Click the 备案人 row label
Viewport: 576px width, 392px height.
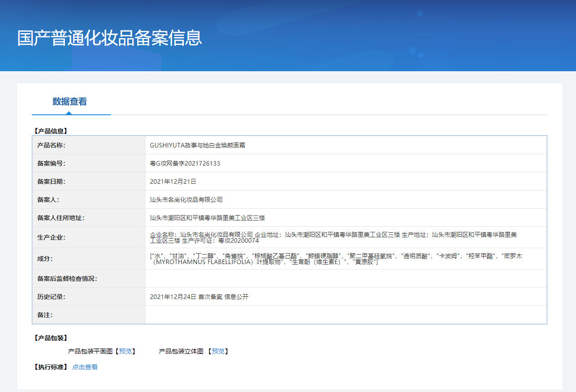[49, 200]
